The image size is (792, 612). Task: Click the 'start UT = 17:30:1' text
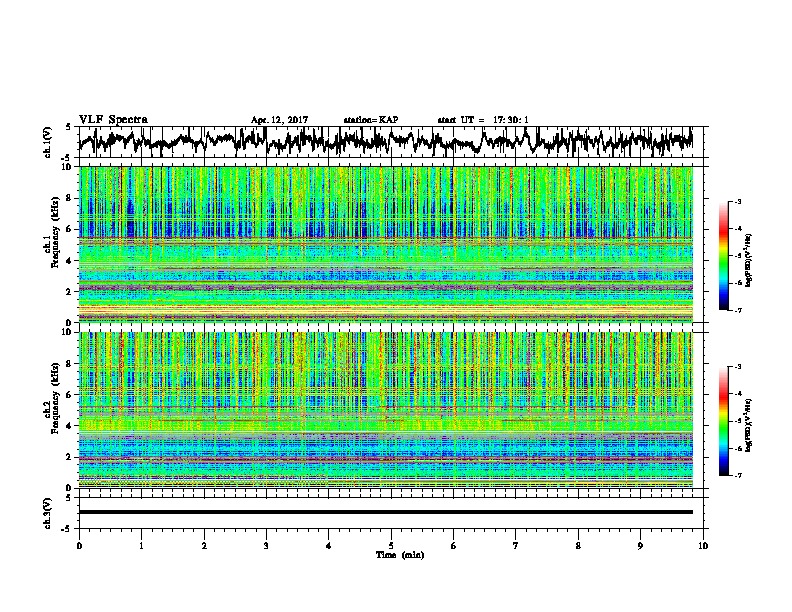pyautogui.click(x=483, y=120)
